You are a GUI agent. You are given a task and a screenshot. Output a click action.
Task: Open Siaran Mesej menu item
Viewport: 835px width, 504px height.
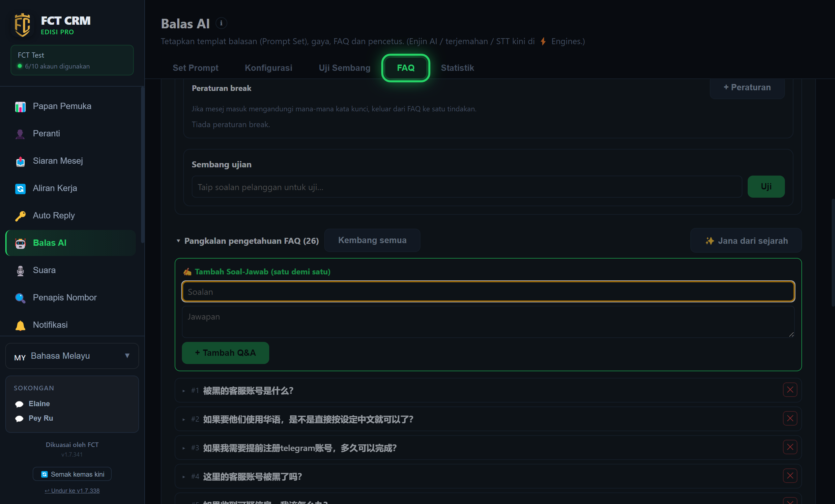coord(71,161)
